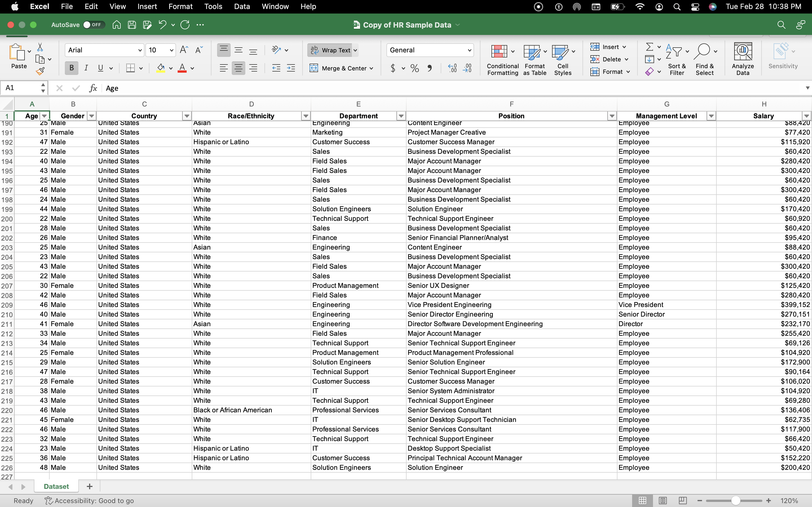Click the Conditional Formatting icon
The height and width of the screenshot is (507, 812).
coord(499,51)
